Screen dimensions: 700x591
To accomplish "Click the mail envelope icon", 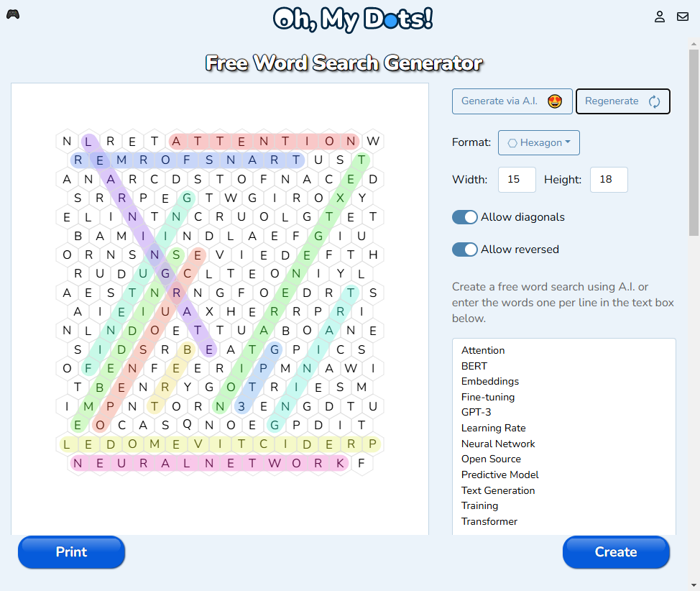I will coord(683,17).
